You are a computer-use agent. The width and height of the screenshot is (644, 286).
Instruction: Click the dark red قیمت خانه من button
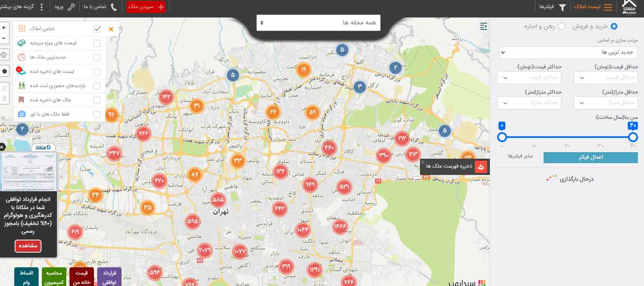coord(82,277)
